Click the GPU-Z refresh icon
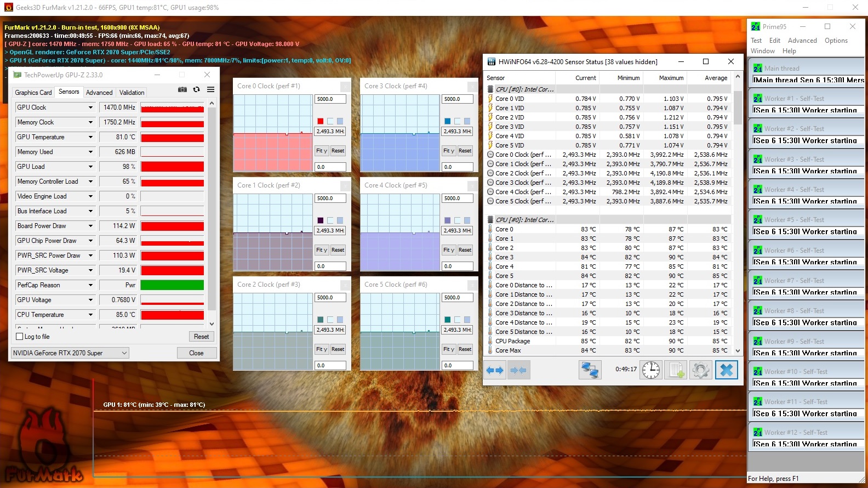 click(x=196, y=89)
